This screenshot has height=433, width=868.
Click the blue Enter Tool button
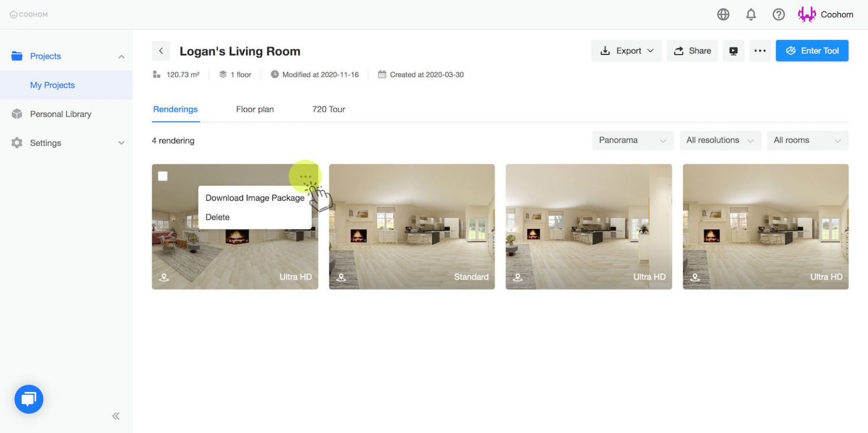pyautogui.click(x=812, y=50)
